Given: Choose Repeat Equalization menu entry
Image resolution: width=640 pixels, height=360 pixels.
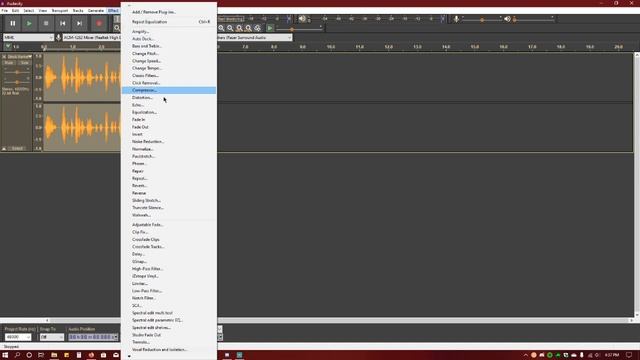Looking at the screenshot, I should point(169,22).
